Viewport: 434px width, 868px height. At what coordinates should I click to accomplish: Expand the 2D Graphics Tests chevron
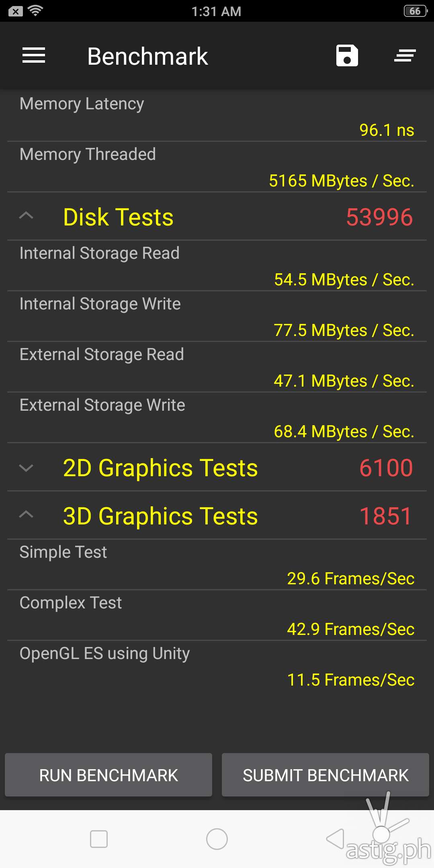click(x=26, y=468)
